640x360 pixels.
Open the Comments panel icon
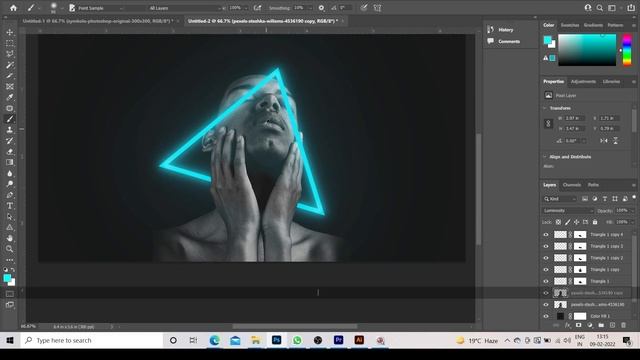[x=491, y=41]
